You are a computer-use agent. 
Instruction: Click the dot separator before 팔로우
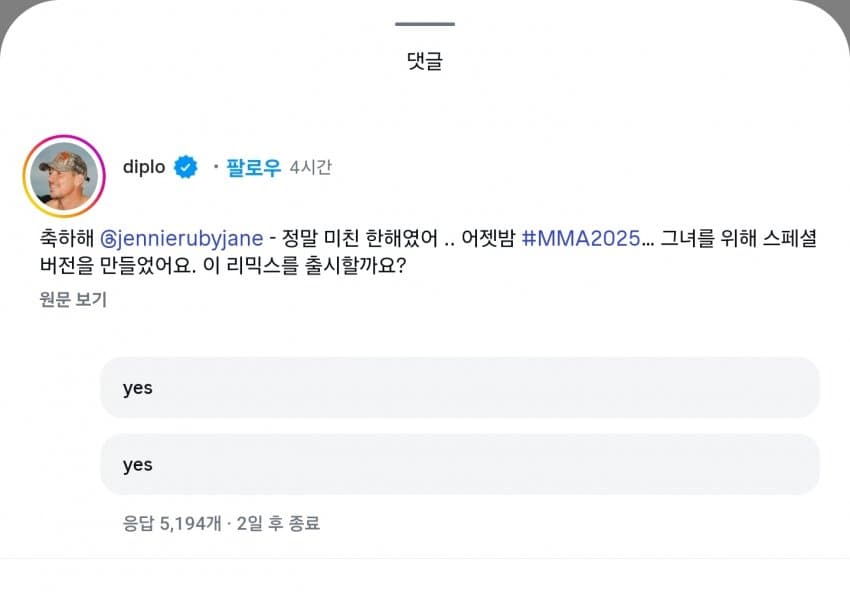(x=215, y=167)
